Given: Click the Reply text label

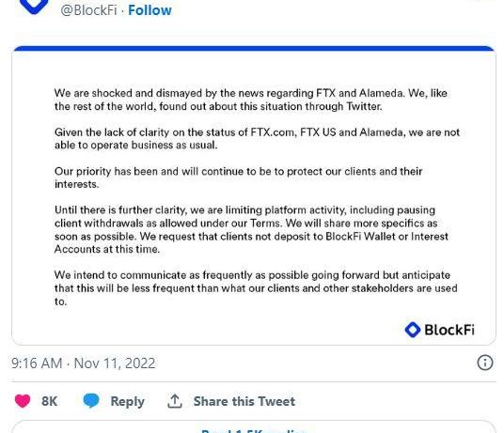Looking at the screenshot, I should 128,402.
